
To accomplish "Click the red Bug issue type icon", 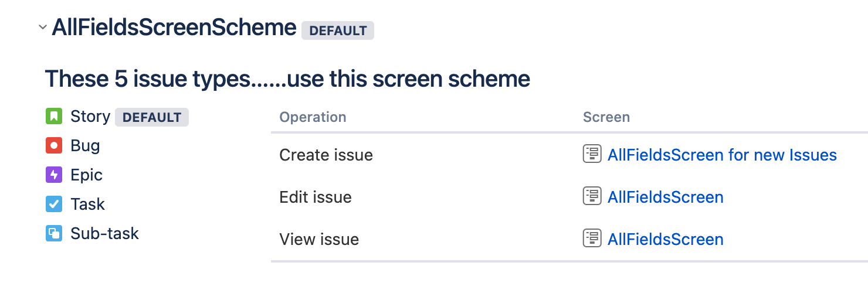I will (x=54, y=146).
